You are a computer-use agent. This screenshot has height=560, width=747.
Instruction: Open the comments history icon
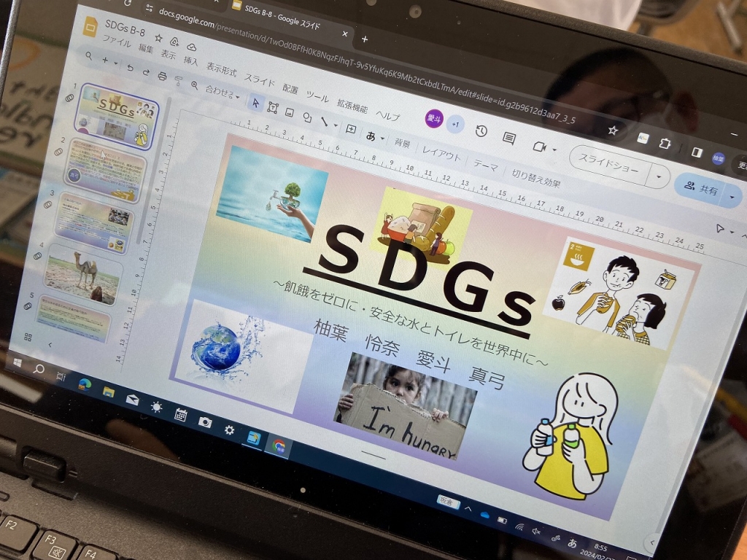click(509, 138)
